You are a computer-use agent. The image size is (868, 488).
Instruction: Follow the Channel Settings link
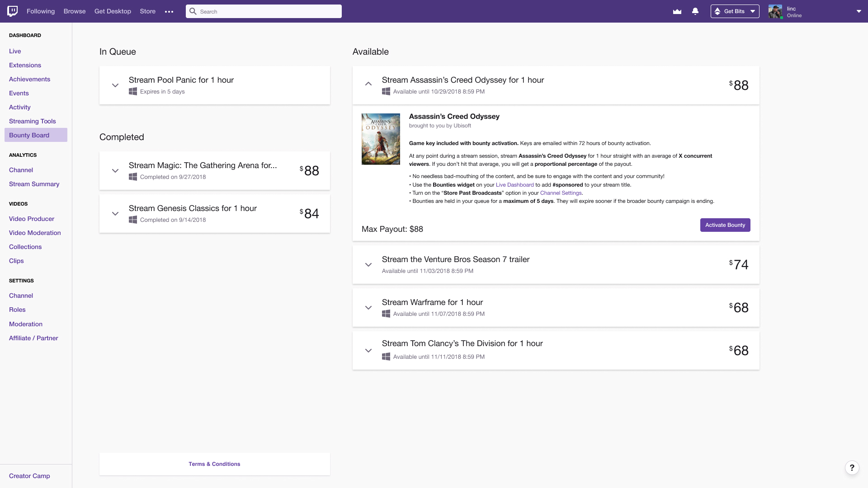561,193
